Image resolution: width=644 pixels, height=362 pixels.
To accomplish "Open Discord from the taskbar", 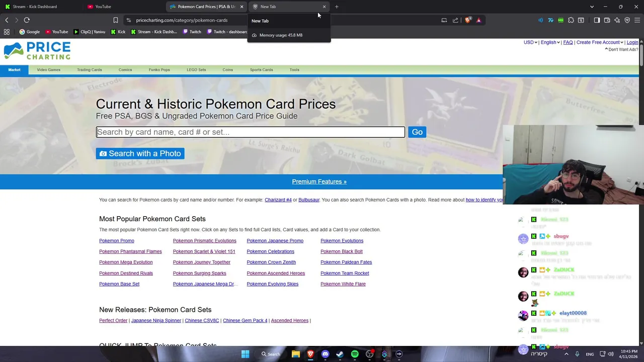I will (325, 354).
